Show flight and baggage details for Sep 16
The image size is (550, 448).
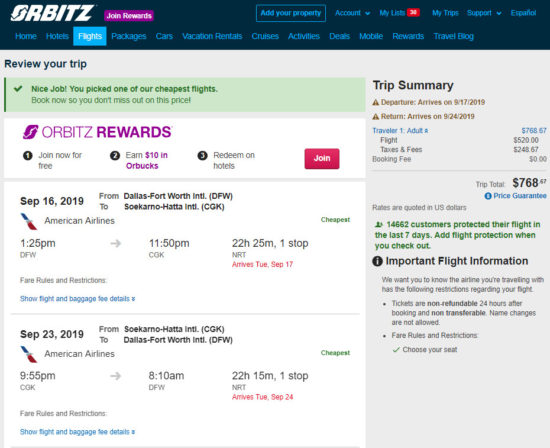(78, 299)
